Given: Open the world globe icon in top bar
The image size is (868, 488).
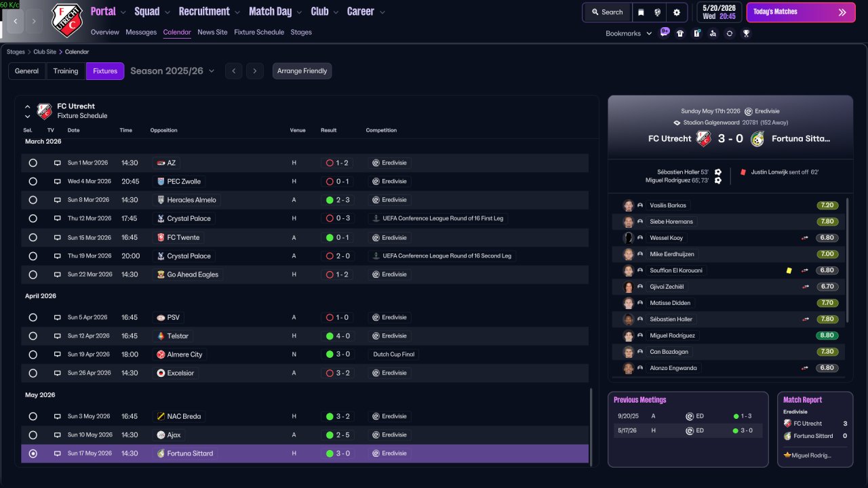Looking at the screenshot, I should point(658,12).
